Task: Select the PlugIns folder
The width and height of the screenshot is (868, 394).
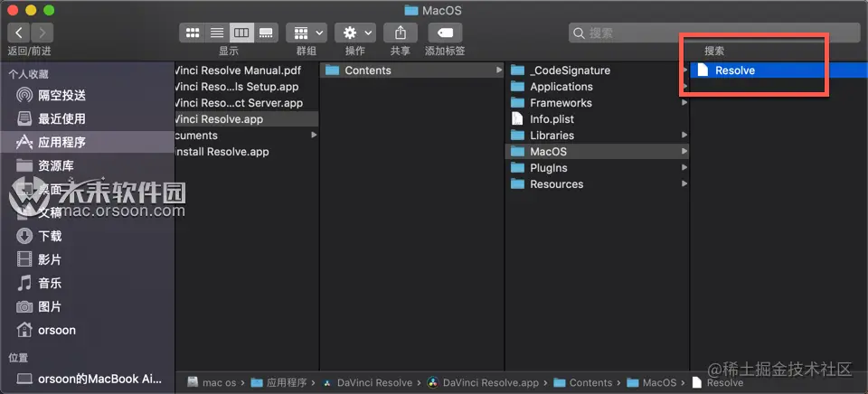Action: tap(598, 168)
